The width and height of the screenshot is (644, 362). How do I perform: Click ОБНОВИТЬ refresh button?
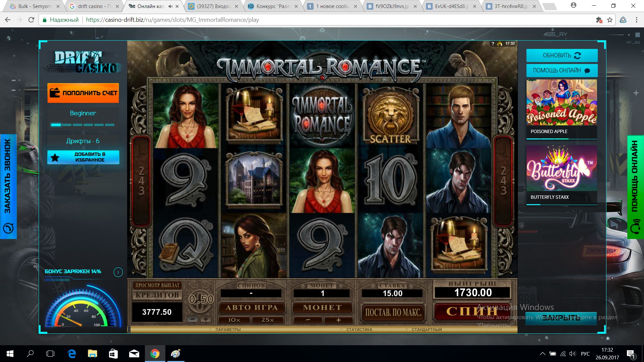coord(562,56)
